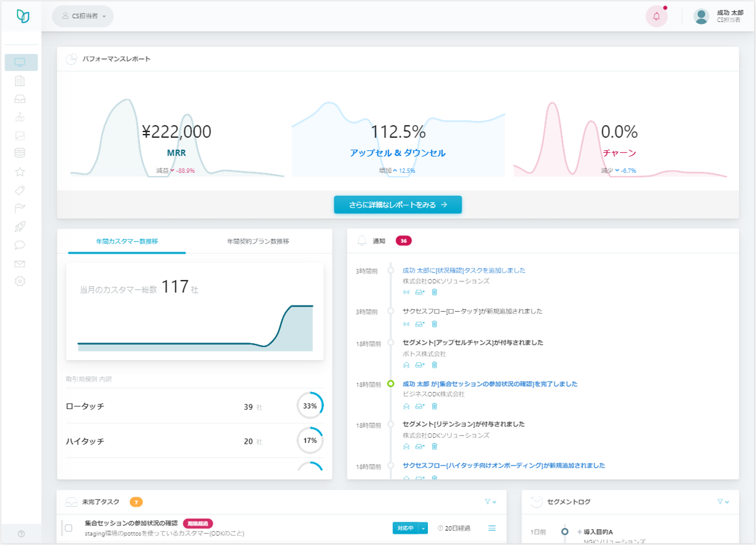This screenshot has width=756, height=545.
Task: Click the 期限超過 overdue tag
Action: [x=198, y=523]
